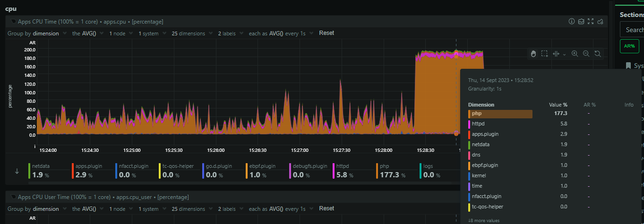Zoom in on the chart
The width and height of the screenshot is (644, 224).
575,54
